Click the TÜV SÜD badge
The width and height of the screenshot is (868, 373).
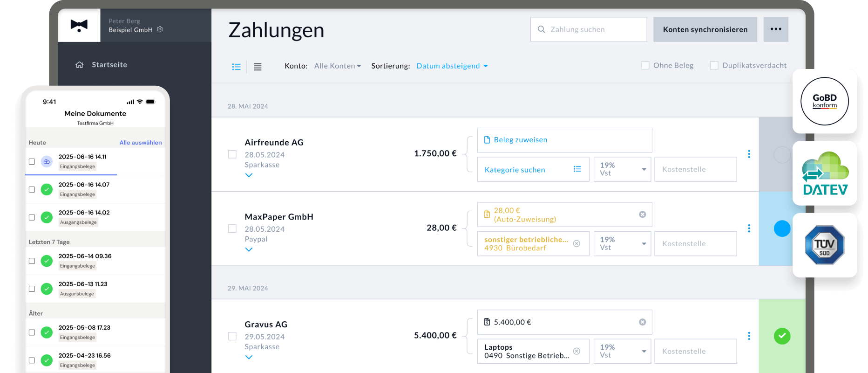[x=825, y=245]
